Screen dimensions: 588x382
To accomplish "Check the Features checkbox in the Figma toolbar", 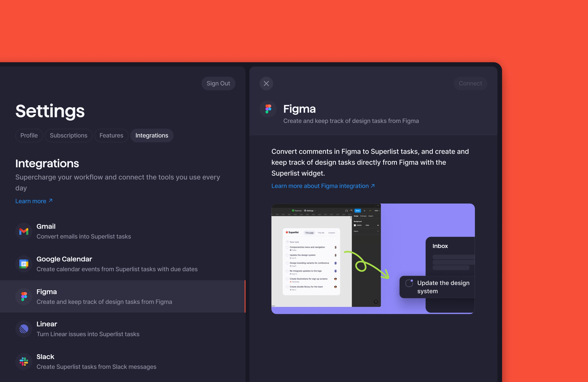I will click(x=293, y=210).
